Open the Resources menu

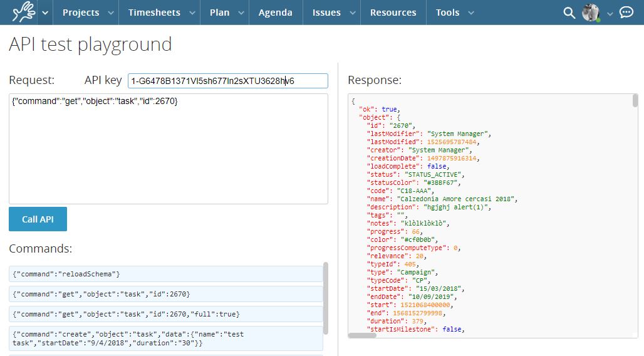click(393, 13)
